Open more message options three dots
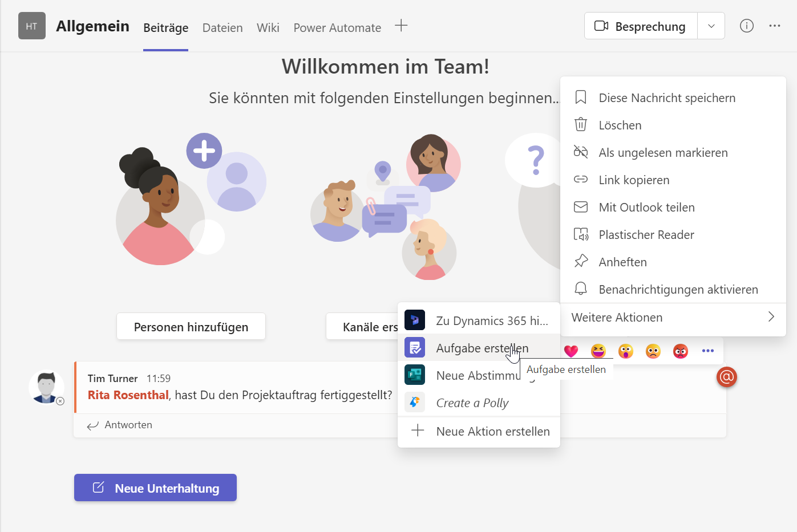 (x=708, y=351)
